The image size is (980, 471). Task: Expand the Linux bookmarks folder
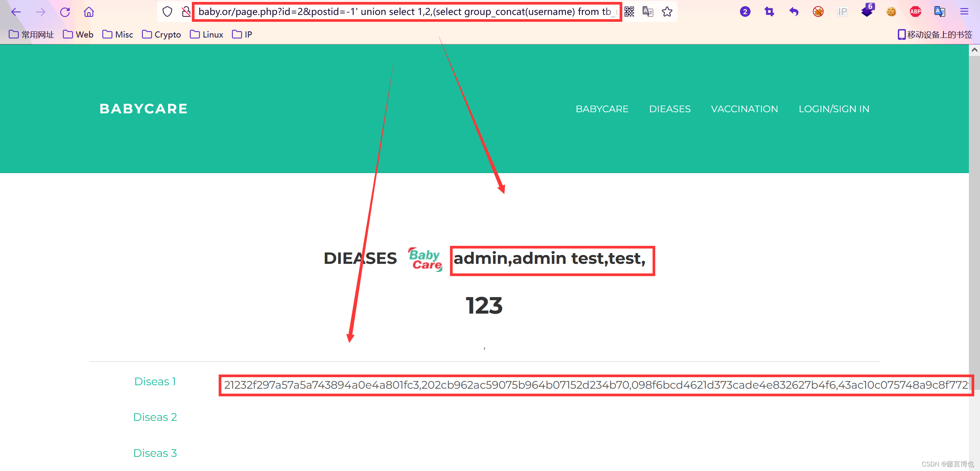pos(206,34)
